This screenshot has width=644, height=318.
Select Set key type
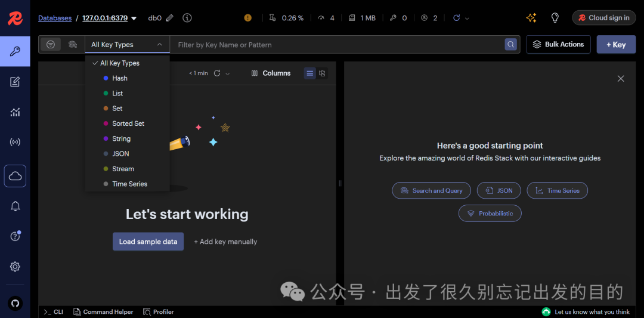128,109
